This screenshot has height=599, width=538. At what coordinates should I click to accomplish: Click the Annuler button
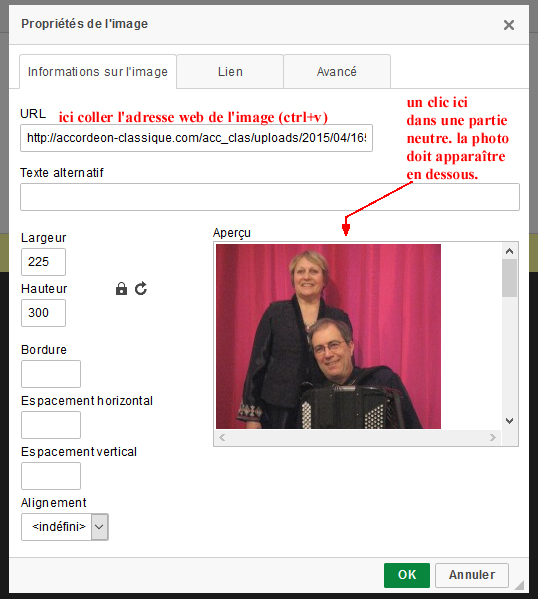[472, 575]
